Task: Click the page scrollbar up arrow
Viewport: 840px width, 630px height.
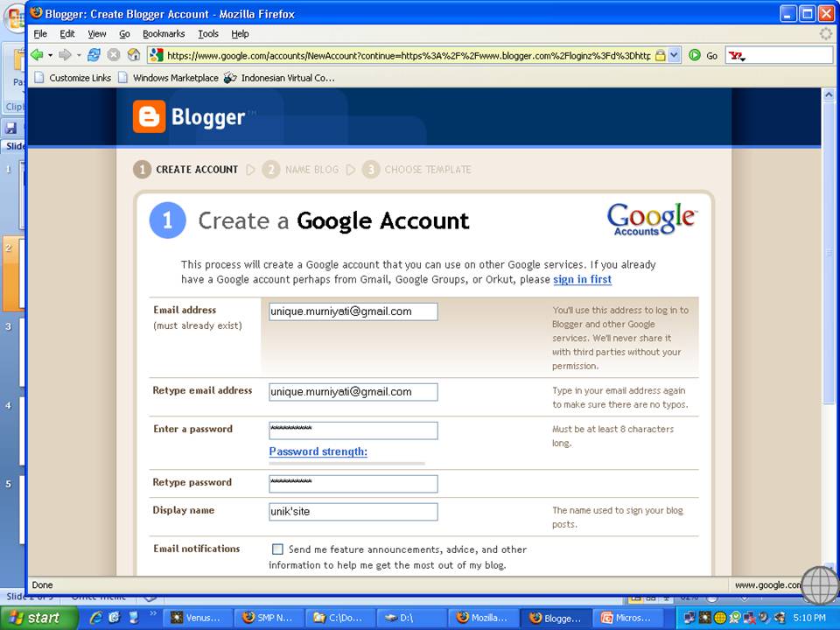Action: (x=829, y=94)
